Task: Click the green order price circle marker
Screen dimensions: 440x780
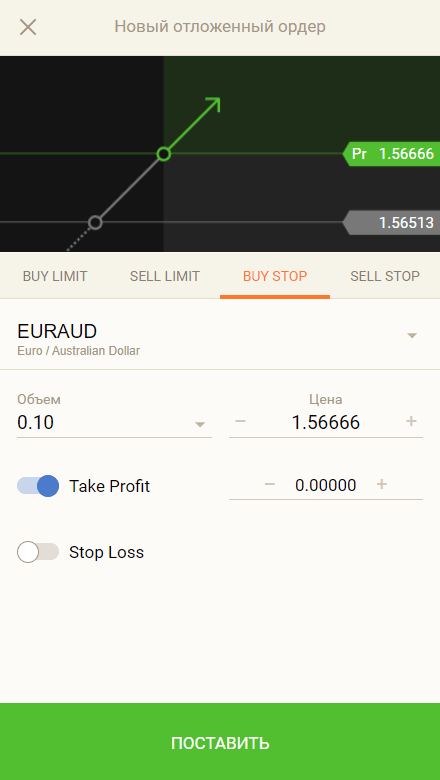Action: (164, 154)
